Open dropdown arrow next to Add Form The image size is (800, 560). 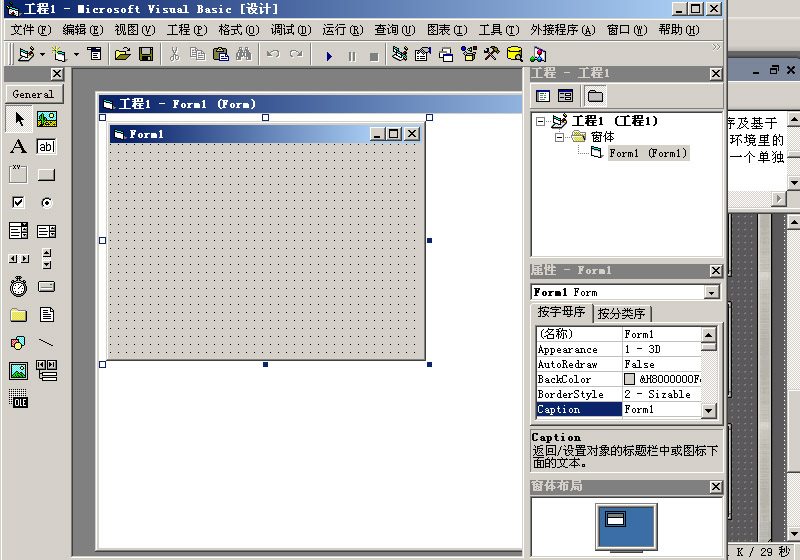coord(76,54)
